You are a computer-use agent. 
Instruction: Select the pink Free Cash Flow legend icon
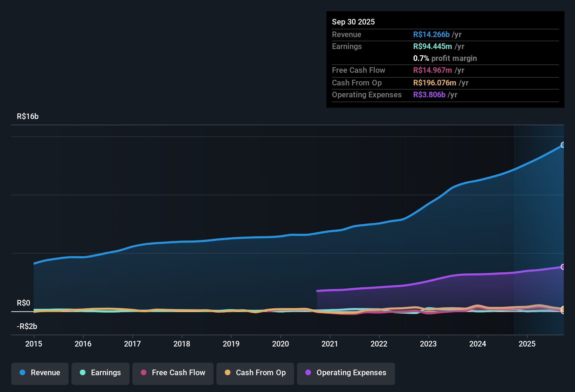143,373
